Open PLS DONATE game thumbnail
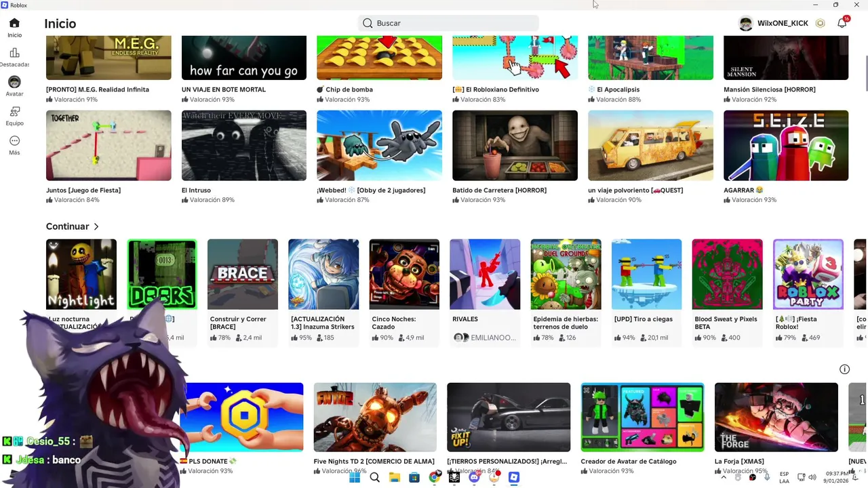This screenshot has width=868, height=488. 241,417
